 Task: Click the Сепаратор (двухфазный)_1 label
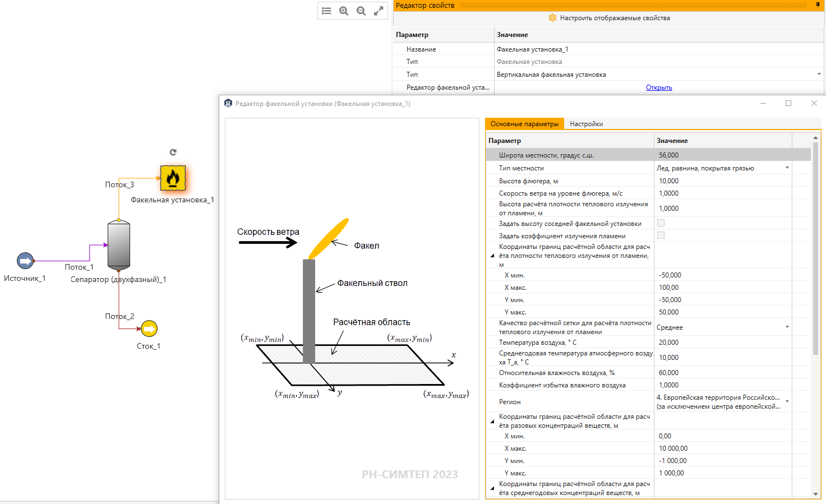118,279
